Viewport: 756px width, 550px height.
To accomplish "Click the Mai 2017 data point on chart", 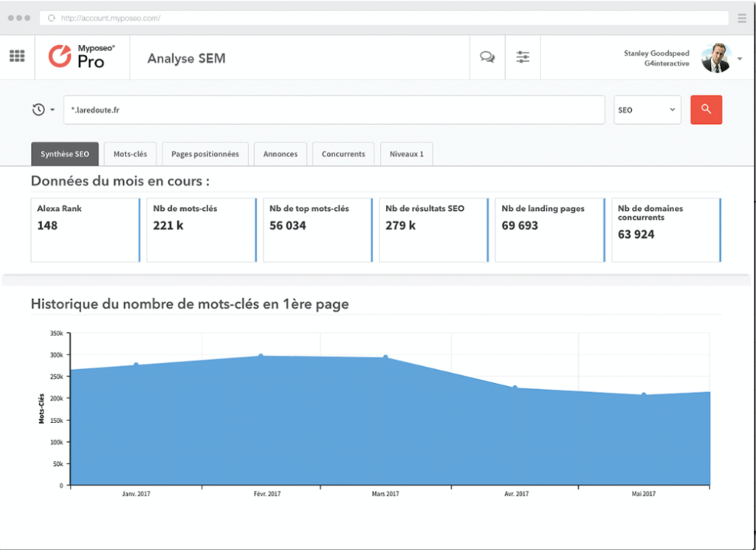I will [644, 395].
